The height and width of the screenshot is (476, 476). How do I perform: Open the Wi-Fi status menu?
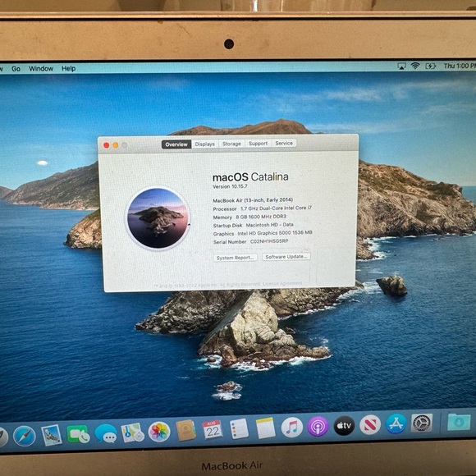click(415, 66)
